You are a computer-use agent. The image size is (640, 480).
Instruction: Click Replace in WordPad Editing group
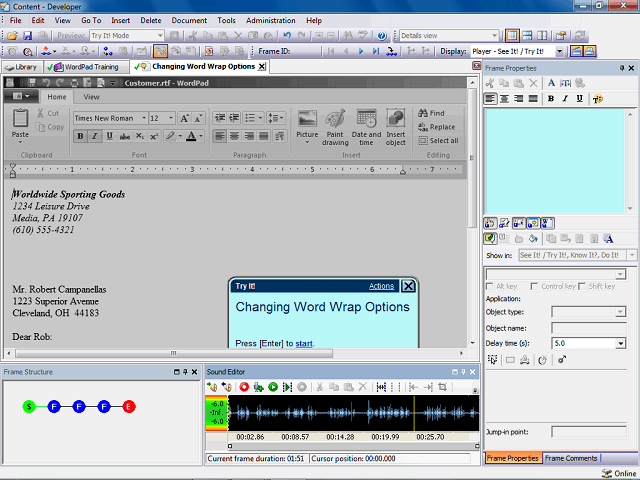pos(436,127)
